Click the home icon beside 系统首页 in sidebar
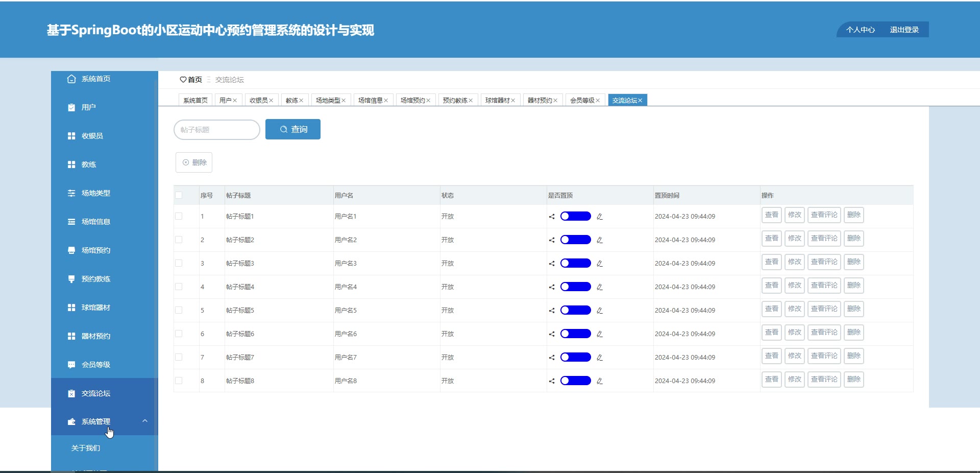 [x=71, y=79]
